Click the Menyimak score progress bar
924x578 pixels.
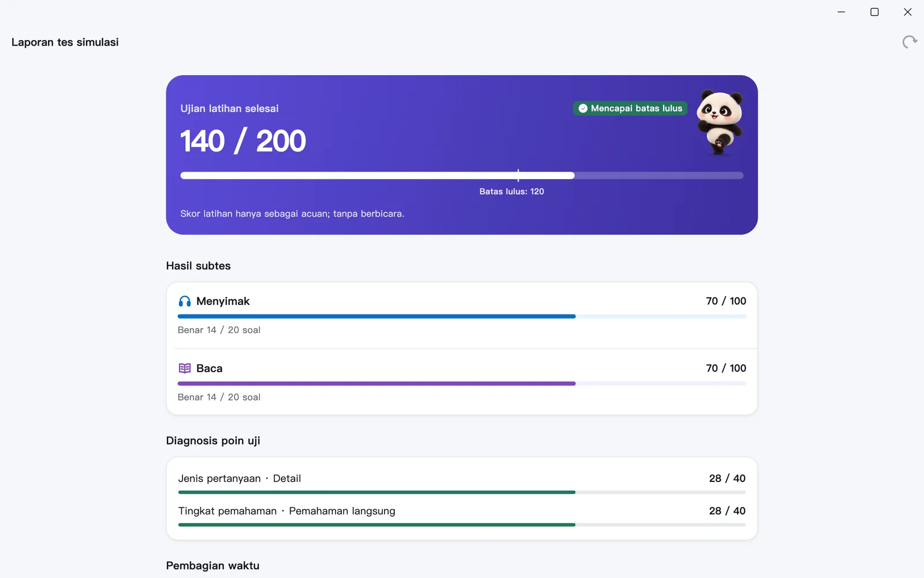tap(461, 316)
